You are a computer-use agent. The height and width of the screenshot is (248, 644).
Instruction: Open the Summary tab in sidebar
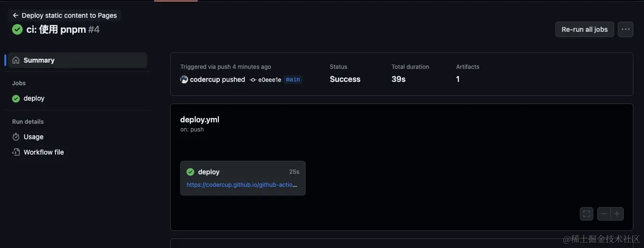pos(78,60)
